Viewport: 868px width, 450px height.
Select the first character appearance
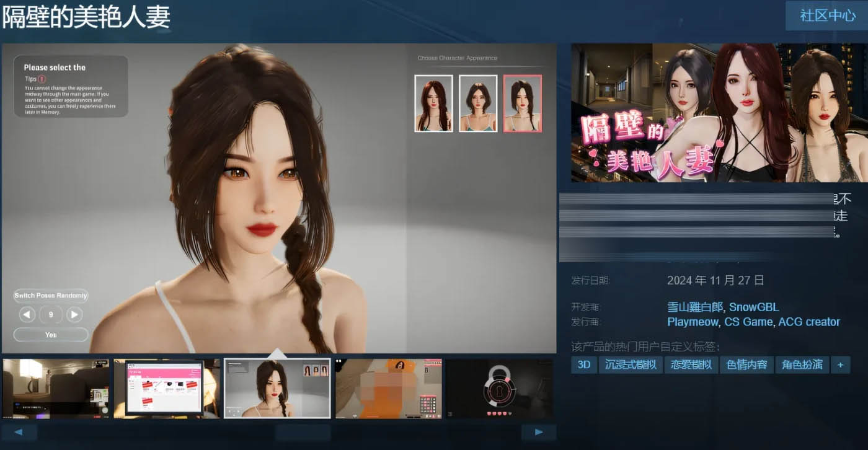(433, 104)
